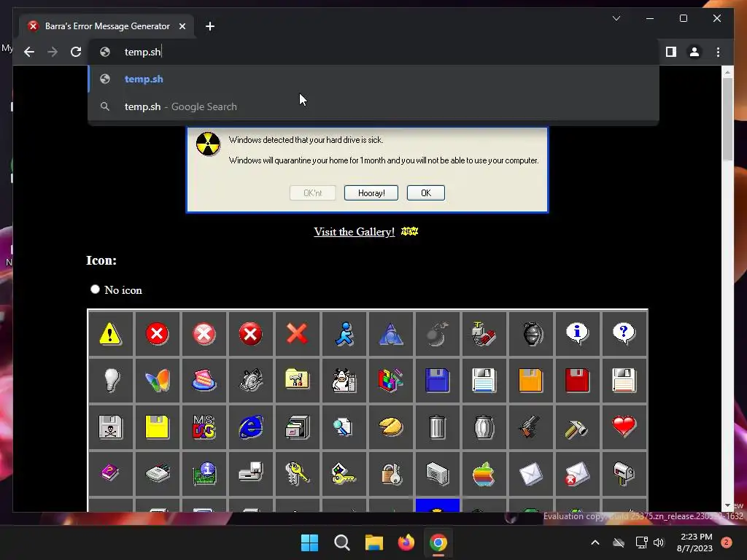Choose the grenade icon
747x560 pixels.
point(531,333)
